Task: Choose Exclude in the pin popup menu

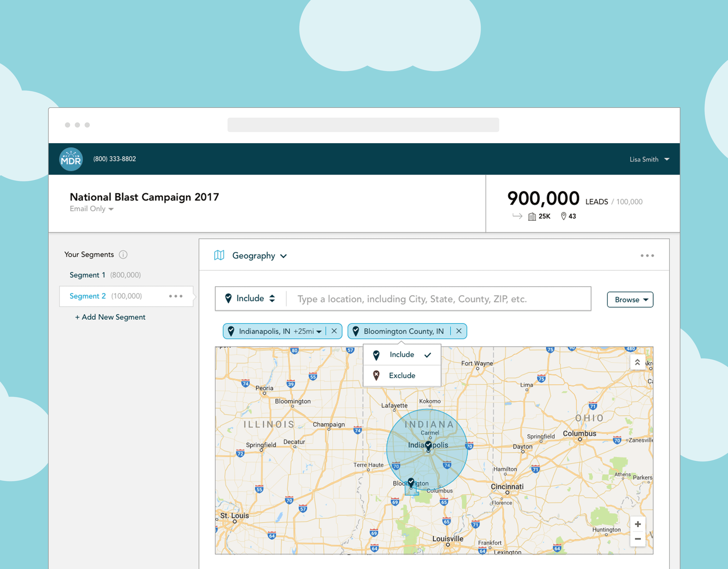Action: [402, 376]
